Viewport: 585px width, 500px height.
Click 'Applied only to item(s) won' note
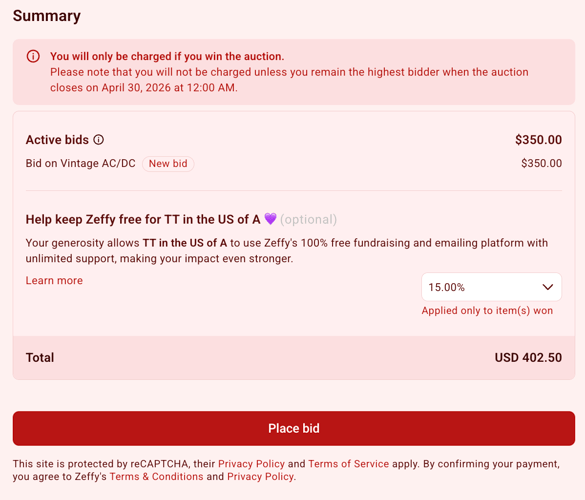tap(487, 310)
